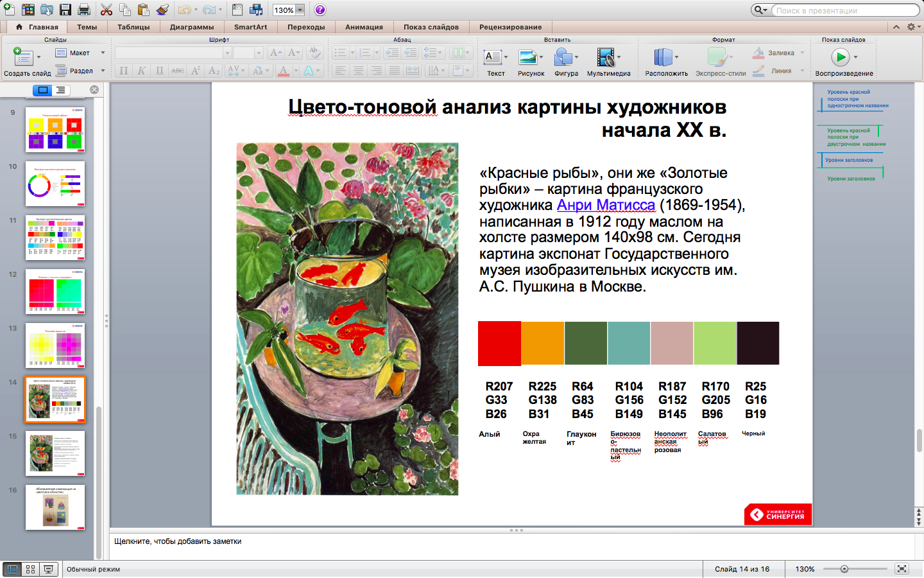
Task: Open Воспроизведение playback options arrow
Action: point(855,57)
